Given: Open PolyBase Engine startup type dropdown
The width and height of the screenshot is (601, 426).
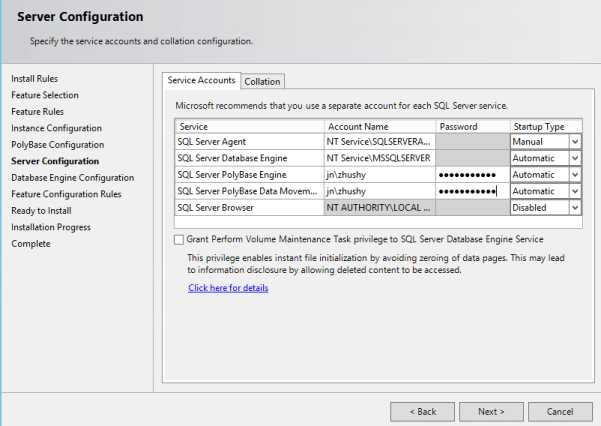Looking at the screenshot, I should coord(574,175).
